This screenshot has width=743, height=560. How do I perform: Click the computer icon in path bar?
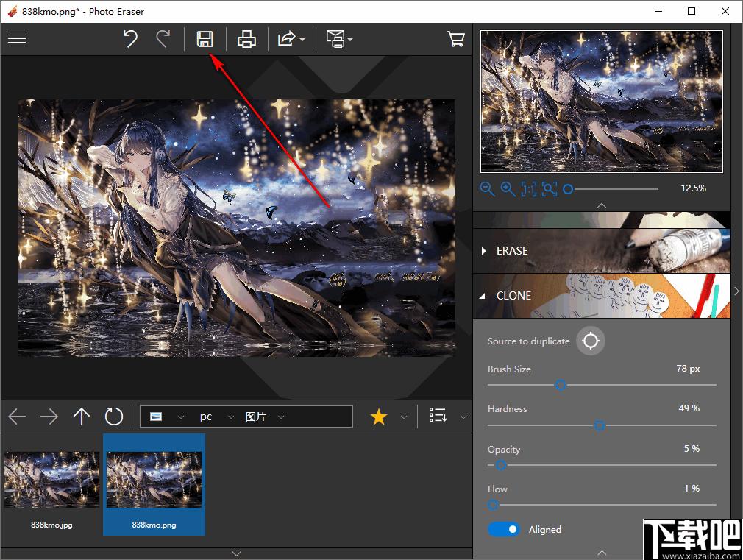(x=156, y=417)
